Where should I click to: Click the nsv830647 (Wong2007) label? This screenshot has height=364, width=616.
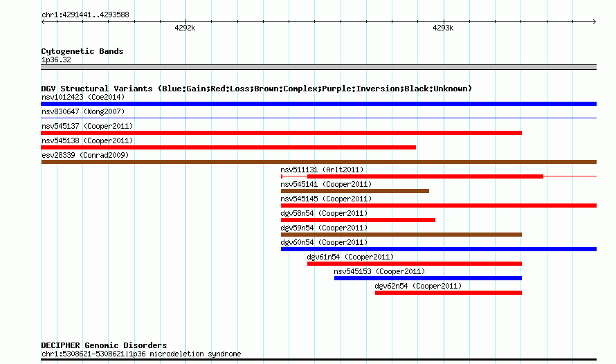pyautogui.click(x=83, y=111)
